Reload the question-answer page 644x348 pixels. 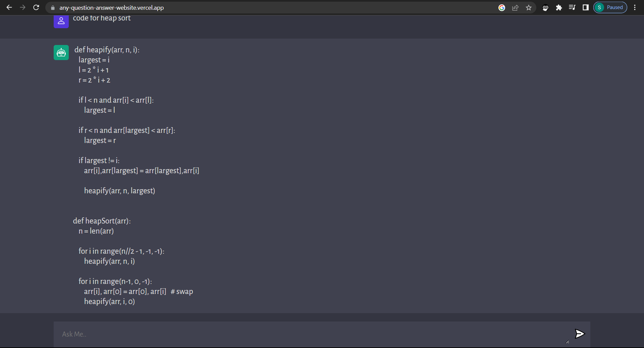[36, 7]
